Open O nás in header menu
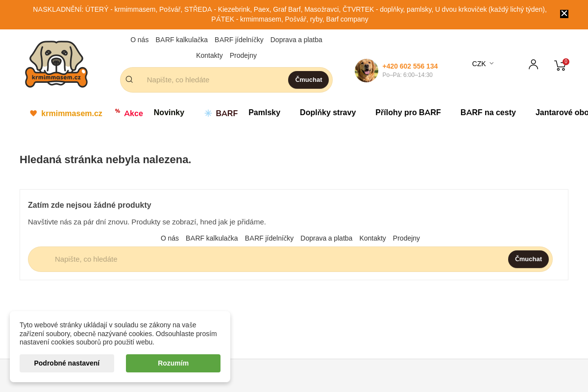Screen dimensions: 588x392 coord(140,40)
